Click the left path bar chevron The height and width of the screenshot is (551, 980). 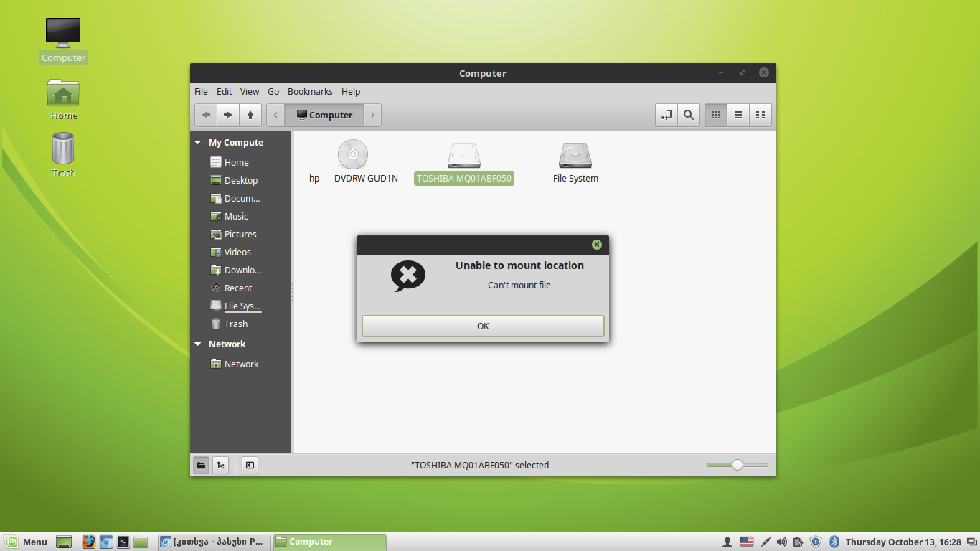[275, 115]
